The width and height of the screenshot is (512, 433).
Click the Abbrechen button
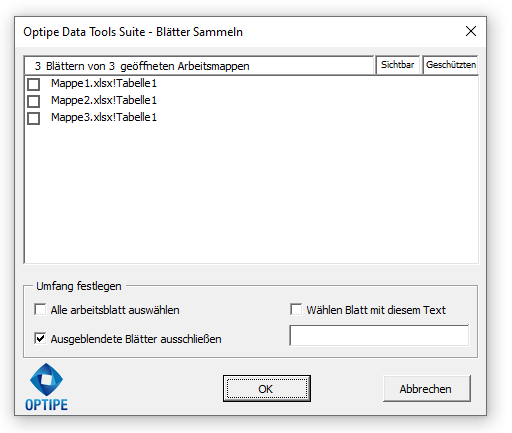pos(427,389)
